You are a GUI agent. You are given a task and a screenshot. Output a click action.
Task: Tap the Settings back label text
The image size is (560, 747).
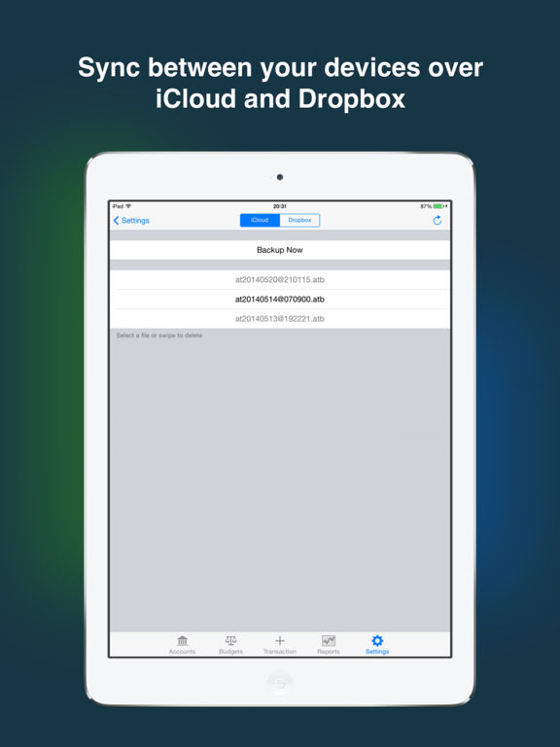pos(135,220)
